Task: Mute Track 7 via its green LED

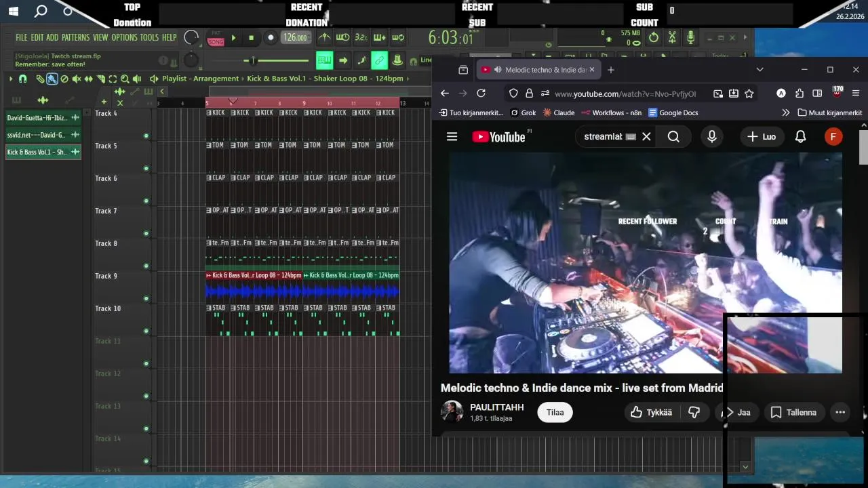Action: click(x=146, y=234)
